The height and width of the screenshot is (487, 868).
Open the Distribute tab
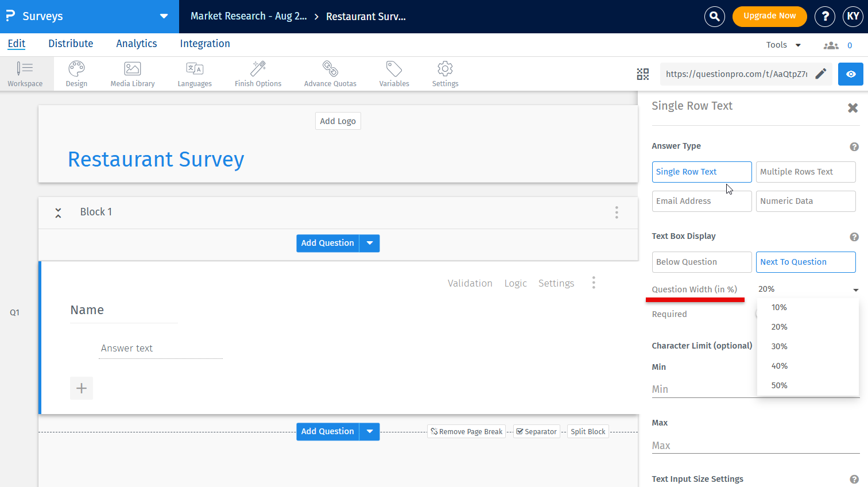click(x=70, y=44)
